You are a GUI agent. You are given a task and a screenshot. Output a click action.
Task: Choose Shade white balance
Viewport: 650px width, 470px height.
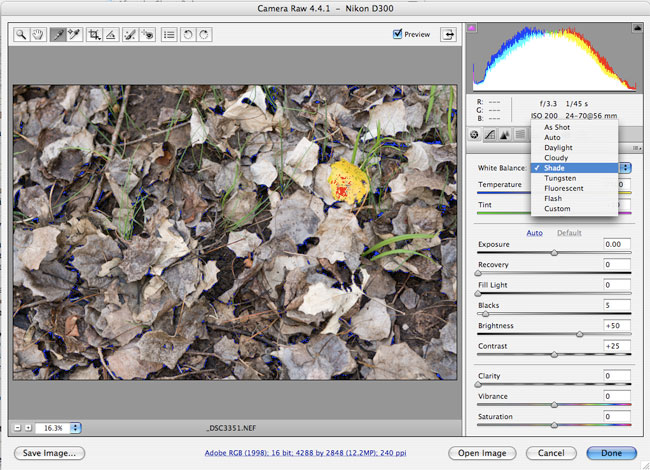click(574, 168)
